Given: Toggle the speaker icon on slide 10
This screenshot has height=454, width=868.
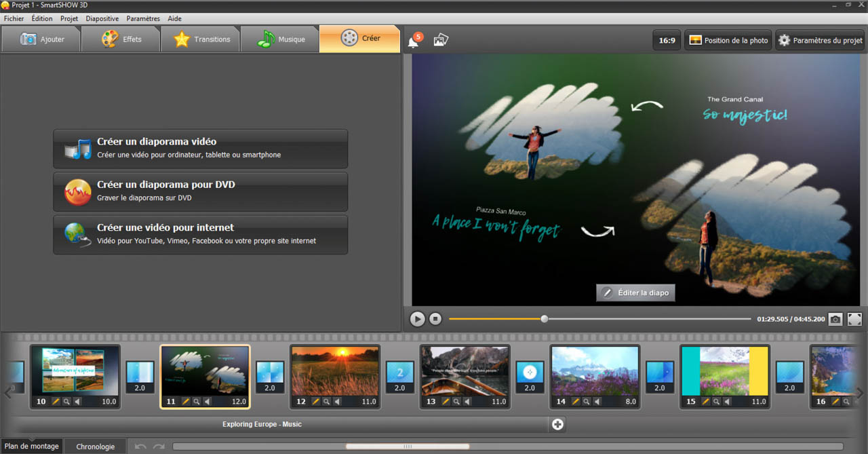Looking at the screenshot, I should (x=77, y=402).
